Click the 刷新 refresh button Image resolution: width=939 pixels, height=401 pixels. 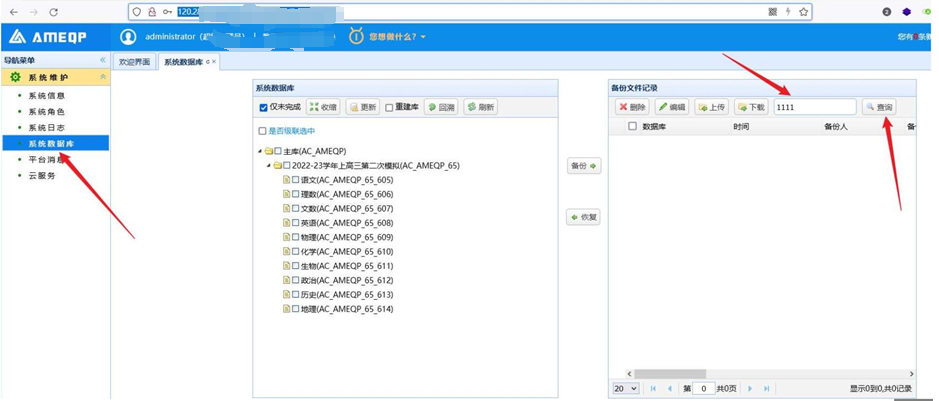point(481,107)
